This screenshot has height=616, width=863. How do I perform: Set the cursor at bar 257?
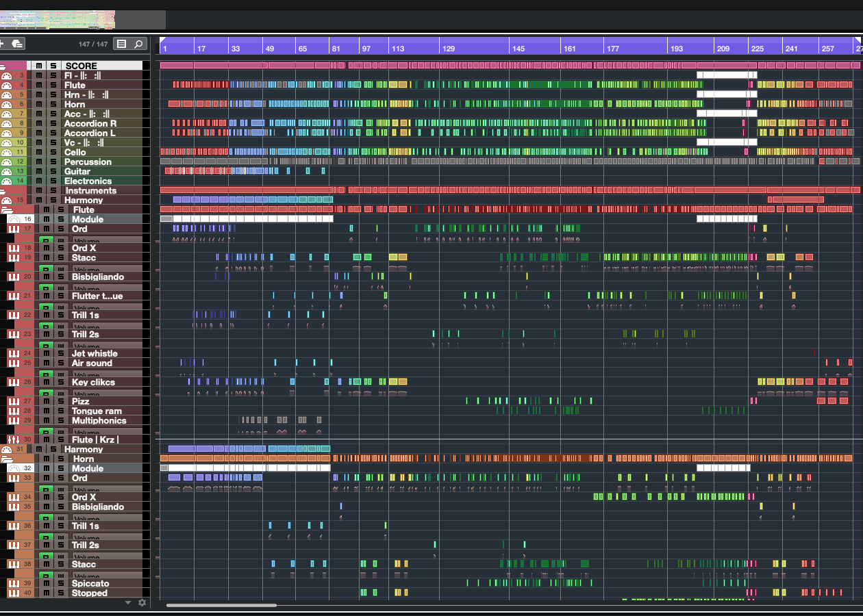pyautogui.click(x=828, y=49)
